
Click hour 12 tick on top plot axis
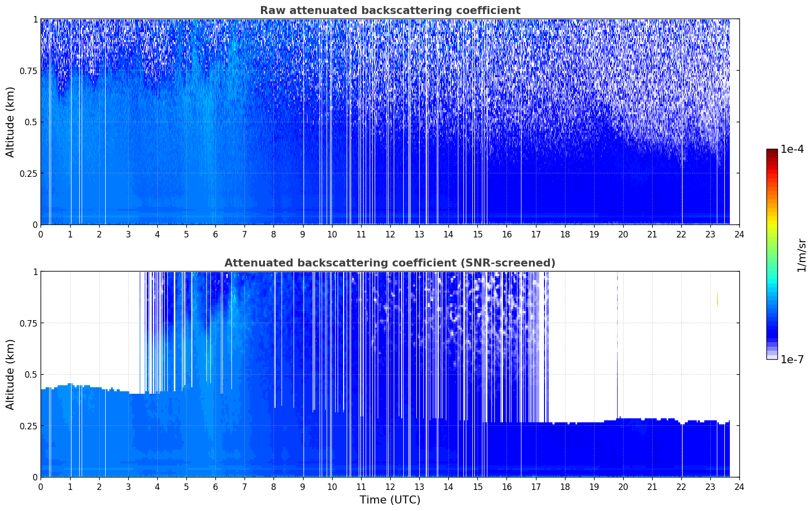[x=390, y=234]
